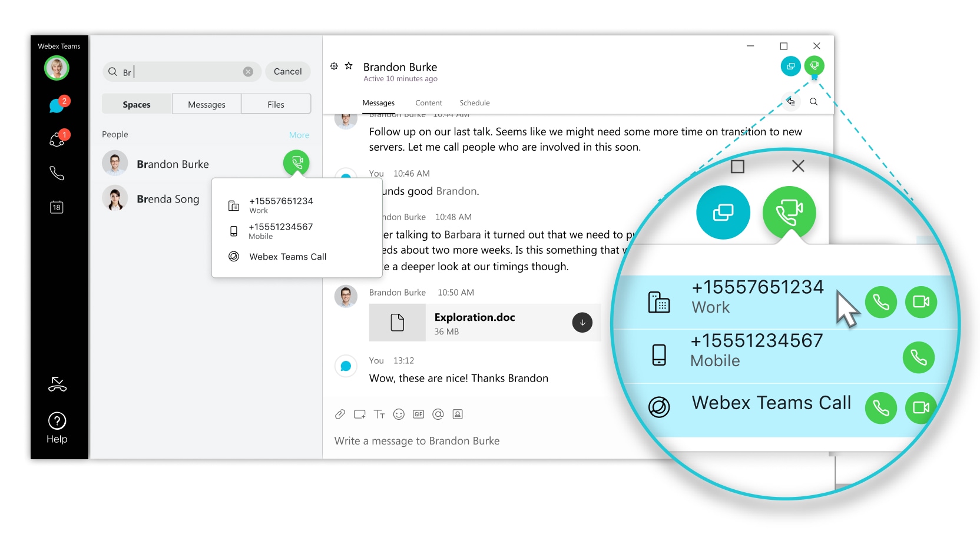
Task: Open the Content tab in the conversation
Action: (429, 103)
